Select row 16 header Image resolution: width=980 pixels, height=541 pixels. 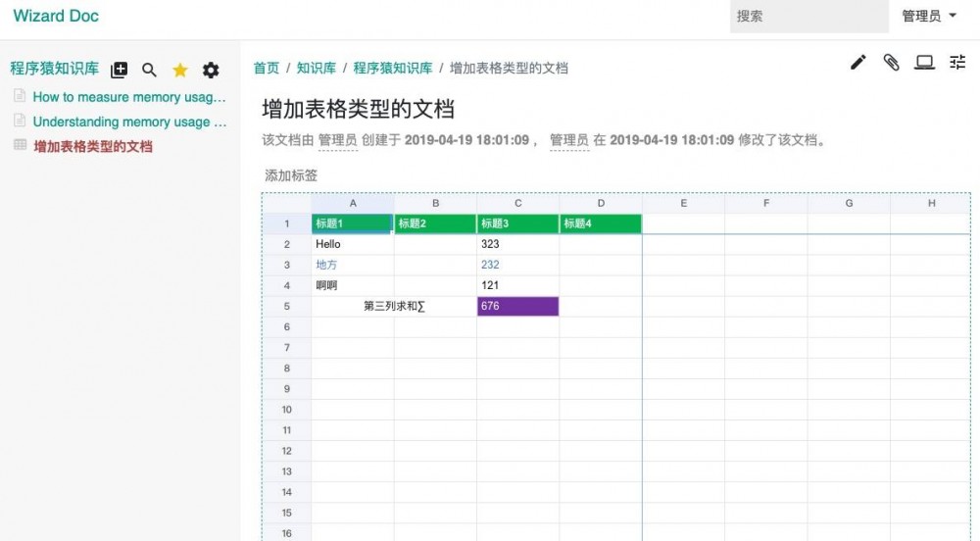point(286,533)
